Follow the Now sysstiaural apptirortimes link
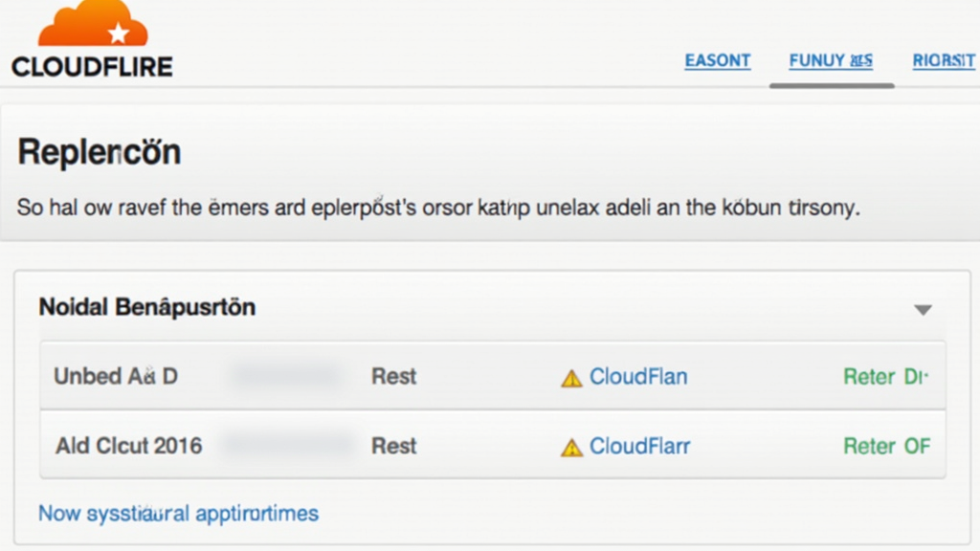 pyautogui.click(x=178, y=514)
